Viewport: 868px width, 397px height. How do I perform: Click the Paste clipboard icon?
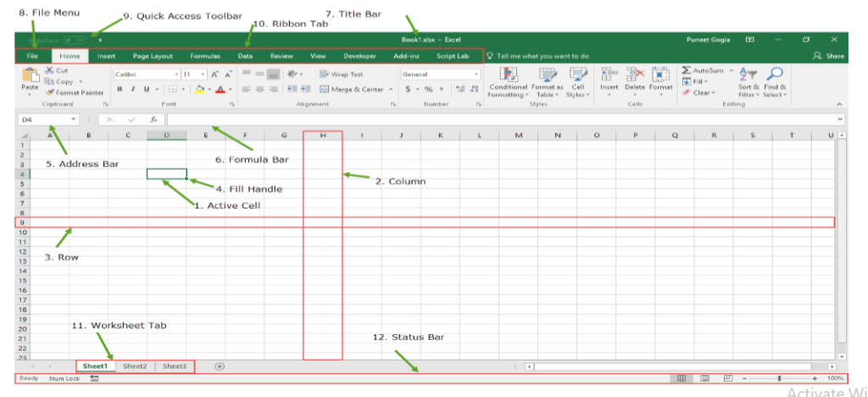[30, 75]
